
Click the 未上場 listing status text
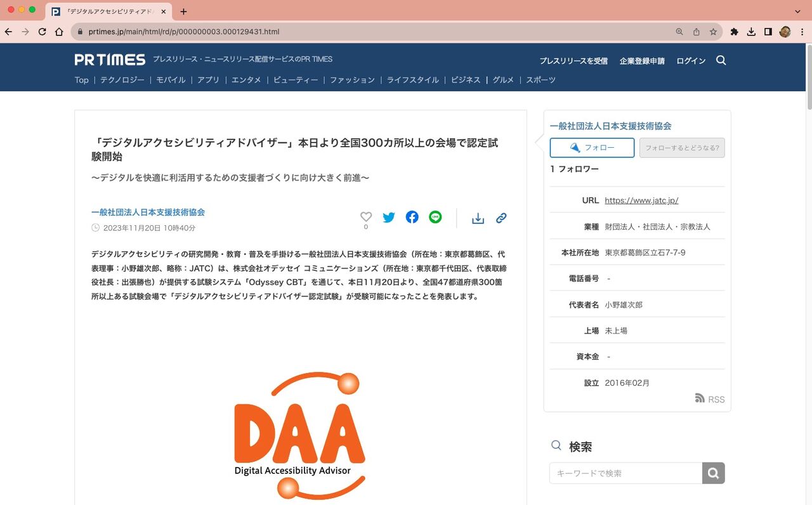pos(616,331)
